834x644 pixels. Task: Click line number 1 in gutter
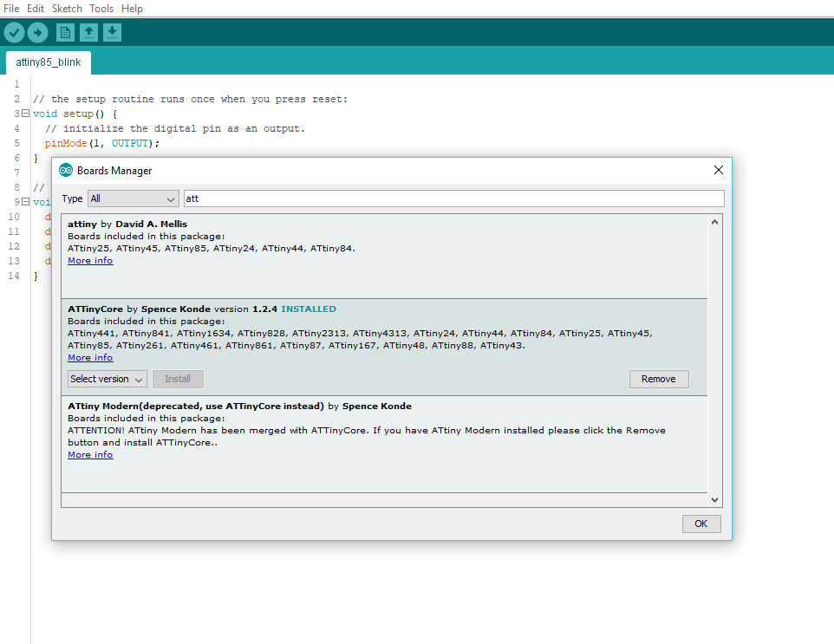[x=17, y=85]
